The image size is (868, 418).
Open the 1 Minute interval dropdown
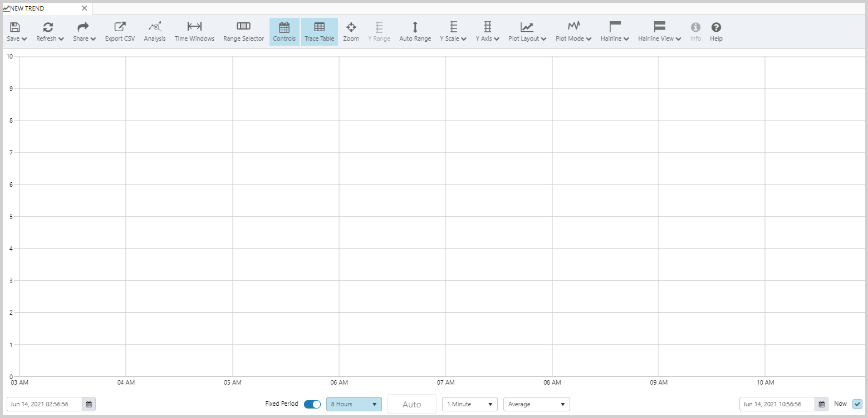click(469, 404)
